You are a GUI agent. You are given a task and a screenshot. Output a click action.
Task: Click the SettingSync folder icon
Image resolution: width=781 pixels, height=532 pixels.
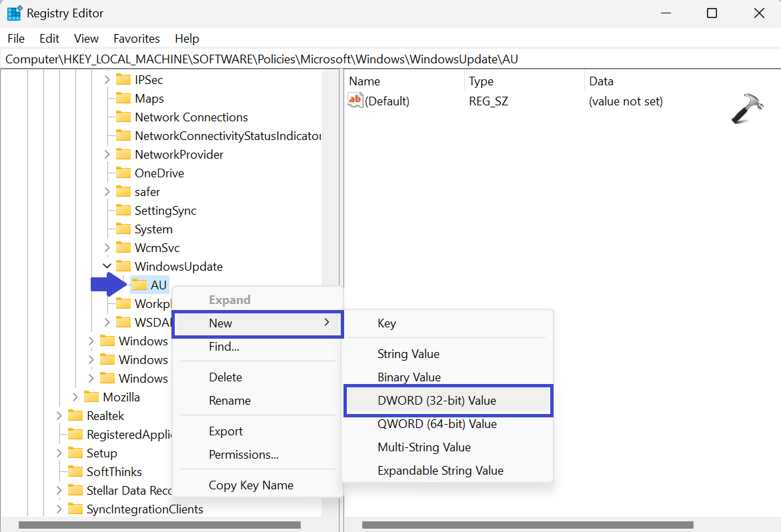click(123, 210)
